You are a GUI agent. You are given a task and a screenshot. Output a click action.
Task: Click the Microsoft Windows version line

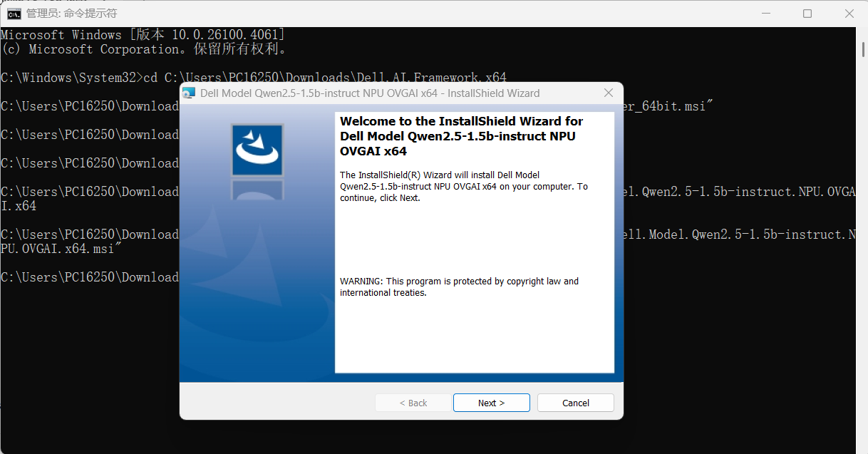click(x=143, y=34)
